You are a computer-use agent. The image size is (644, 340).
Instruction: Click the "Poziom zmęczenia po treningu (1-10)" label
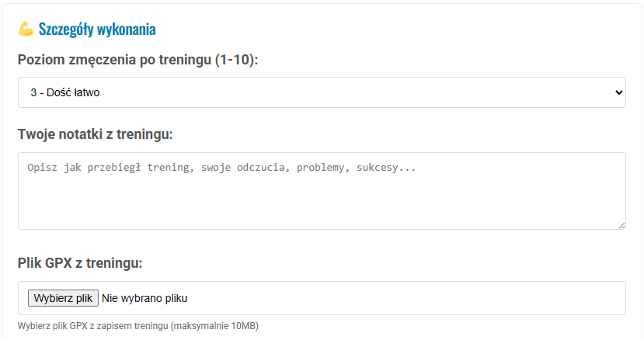pos(138,60)
